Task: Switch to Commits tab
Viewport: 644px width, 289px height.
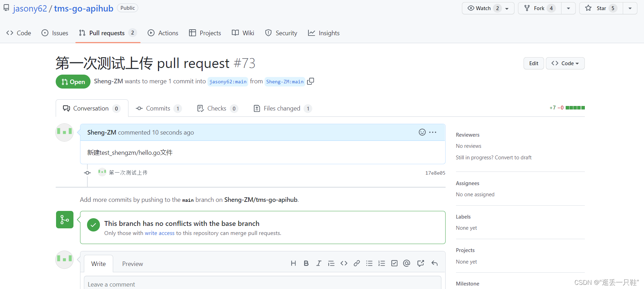Action: click(x=159, y=108)
